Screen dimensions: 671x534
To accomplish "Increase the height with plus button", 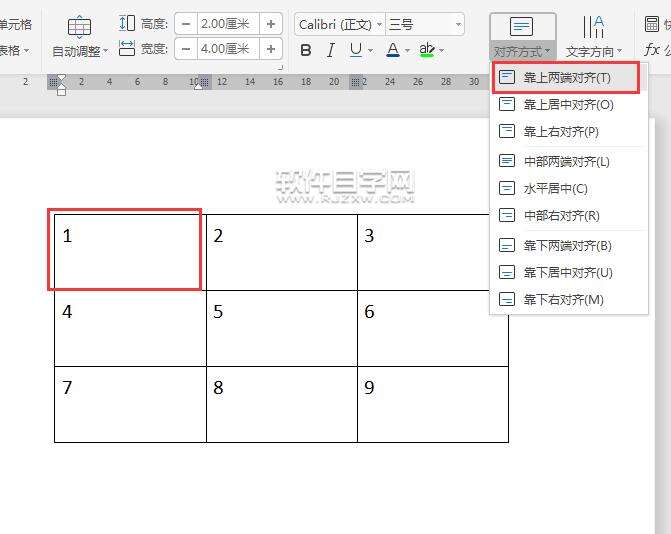I will point(270,24).
